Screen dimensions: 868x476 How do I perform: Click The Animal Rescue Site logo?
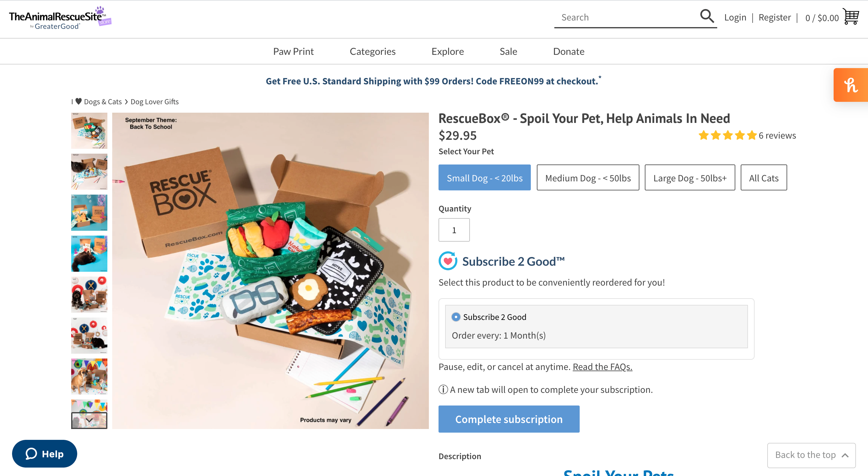pos(60,18)
